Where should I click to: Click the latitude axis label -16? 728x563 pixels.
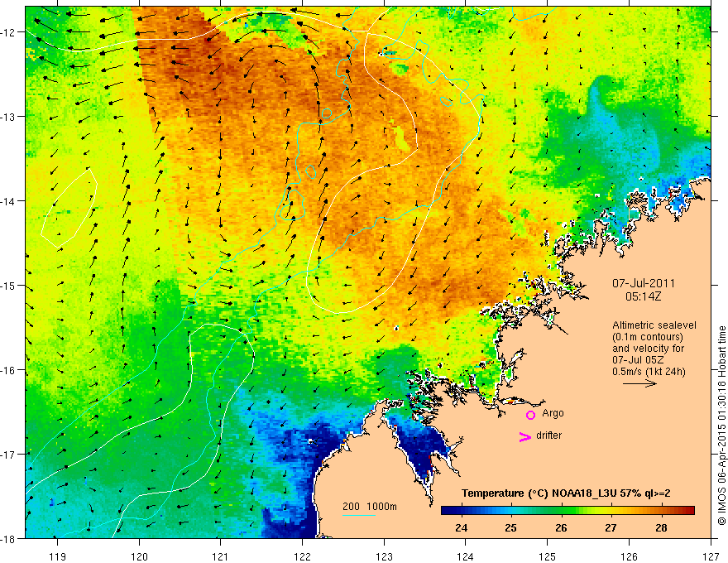(9, 370)
